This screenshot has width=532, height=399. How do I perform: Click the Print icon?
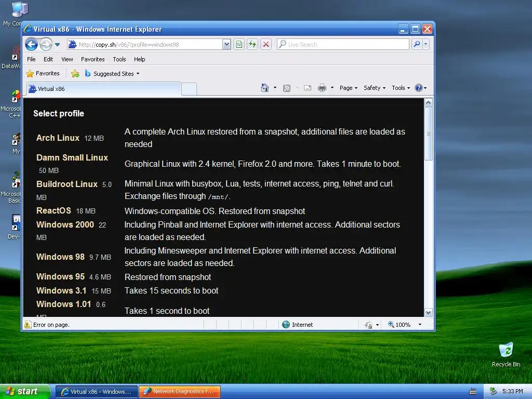(322, 88)
